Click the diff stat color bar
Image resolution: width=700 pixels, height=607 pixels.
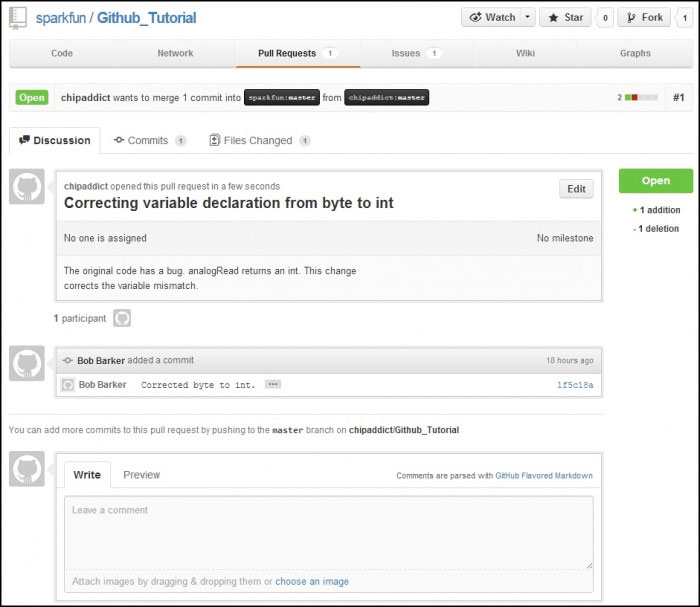click(641, 97)
